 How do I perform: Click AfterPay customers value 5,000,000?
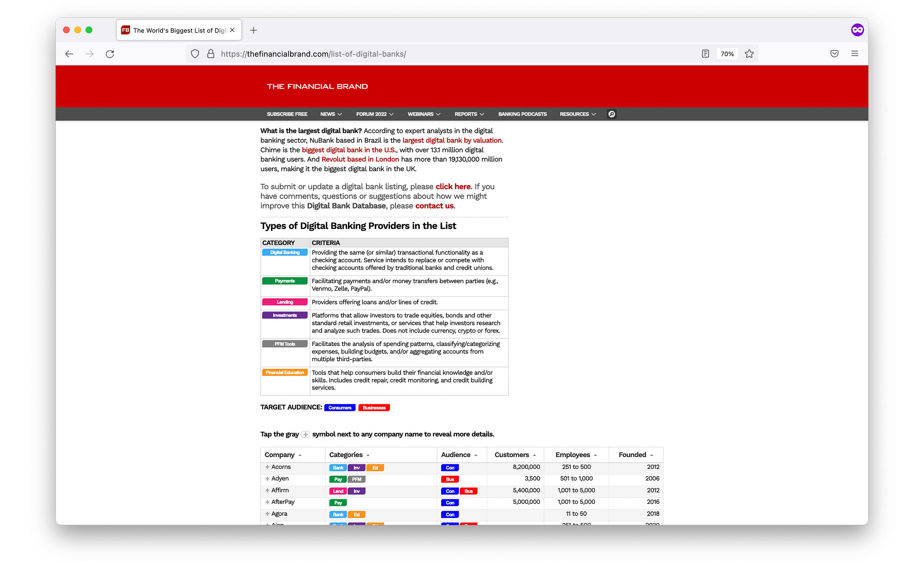(x=526, y=502)
